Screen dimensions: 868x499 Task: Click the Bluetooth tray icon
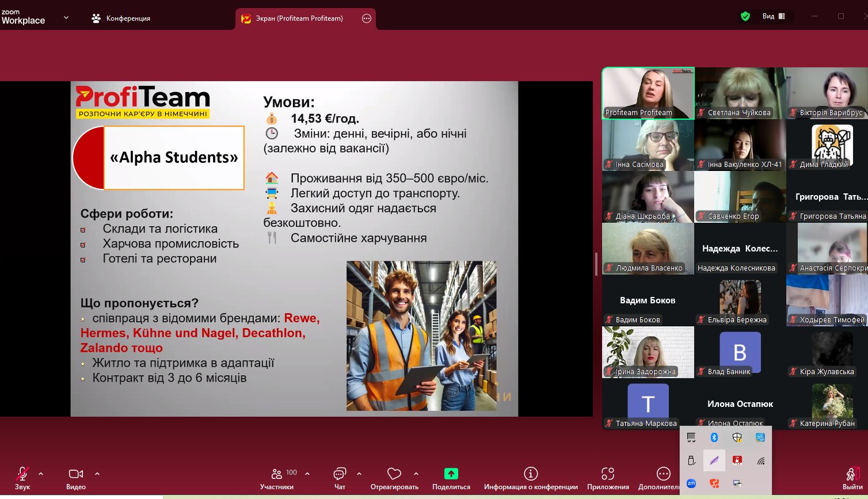coord(714,437)
